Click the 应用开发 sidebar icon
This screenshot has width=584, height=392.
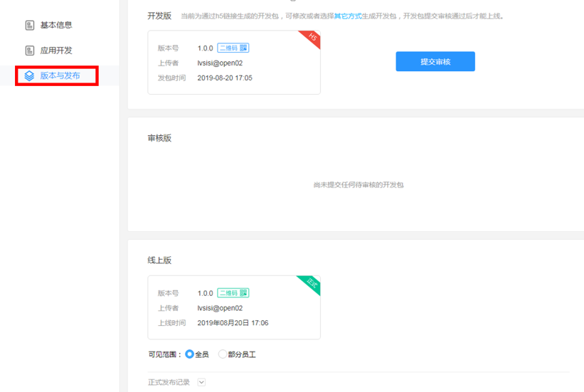(x=30, y=51)
